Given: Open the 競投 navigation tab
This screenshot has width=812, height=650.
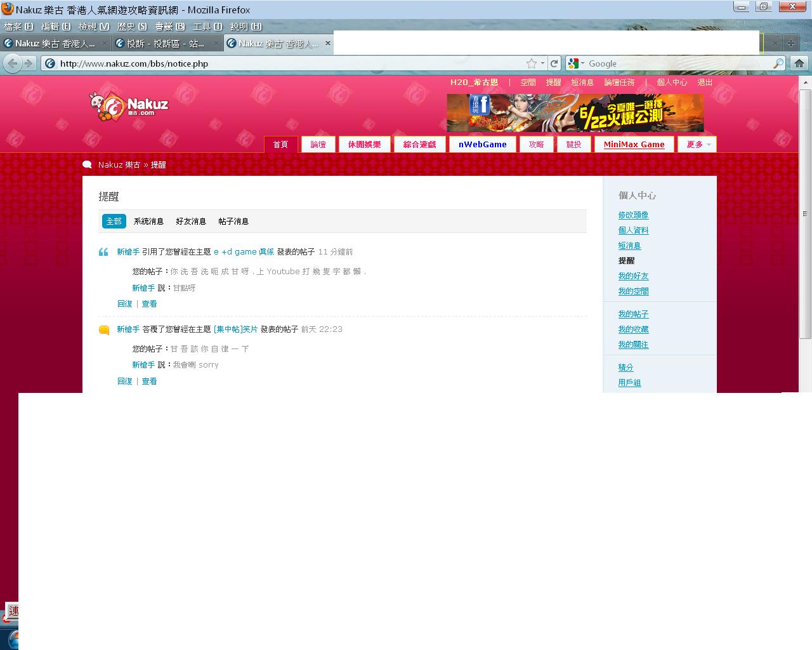Looking at the screenshot, I should coord(574,144).
